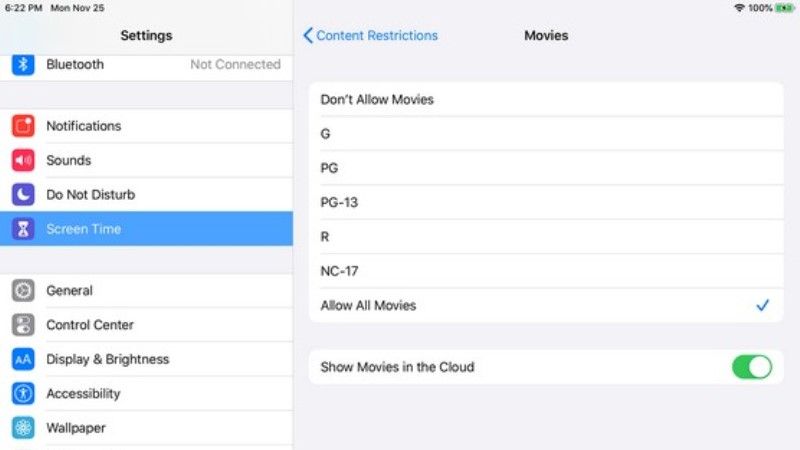Open the Accessibility figure icon
Viewport: 800px width, 450px height.
(23, 393)
